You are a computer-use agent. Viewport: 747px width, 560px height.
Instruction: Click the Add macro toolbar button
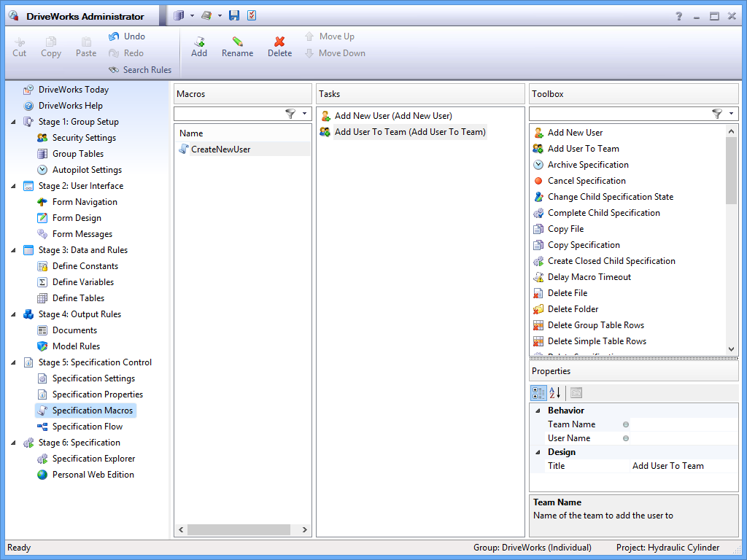pos(198,46)
